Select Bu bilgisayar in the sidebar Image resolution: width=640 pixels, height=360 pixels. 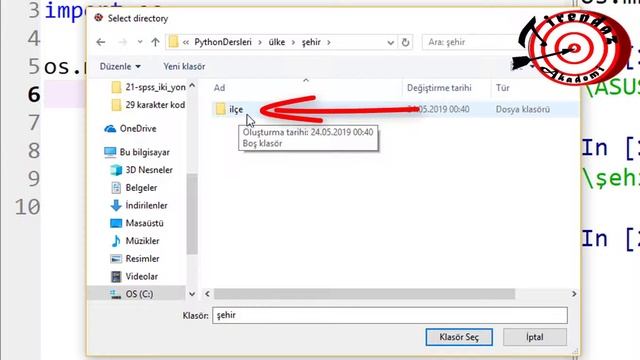pyautogui.click(x=137, y=152)
